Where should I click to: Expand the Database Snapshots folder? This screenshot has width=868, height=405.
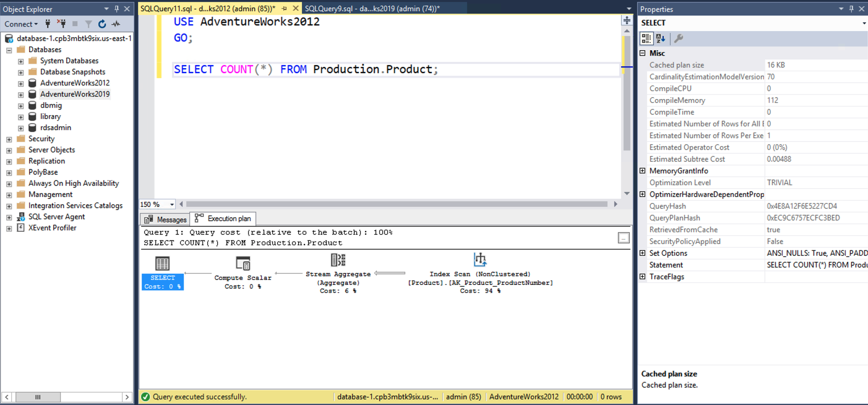point(21,72)
